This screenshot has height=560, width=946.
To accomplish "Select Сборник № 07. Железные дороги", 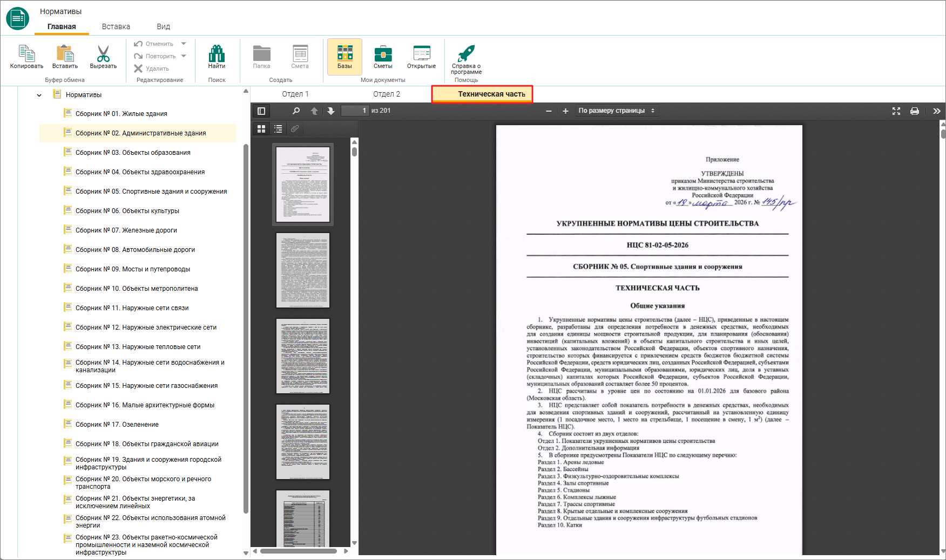I will click(x=126, y=230).
